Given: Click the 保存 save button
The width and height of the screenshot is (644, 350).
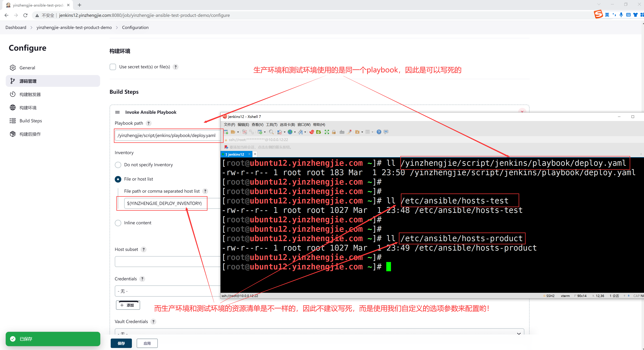Looking at the screenshot, I should pyautogui.click(x=121, y=343).
